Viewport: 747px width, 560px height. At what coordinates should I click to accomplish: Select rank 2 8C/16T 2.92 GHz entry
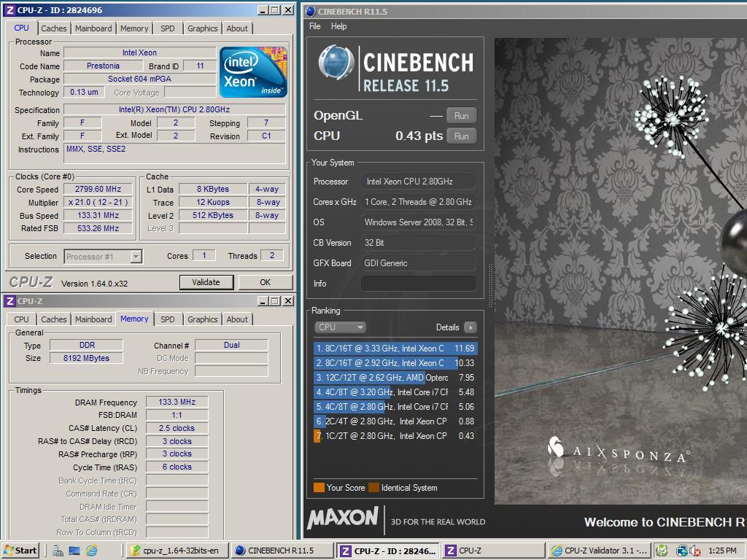pos(395,363)
